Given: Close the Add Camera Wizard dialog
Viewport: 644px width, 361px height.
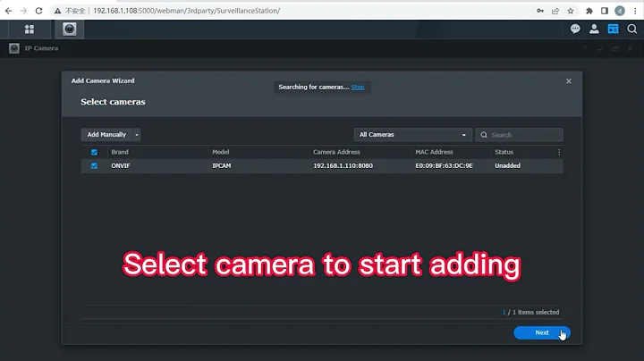Looking at the screenshot, I should [569, 81].
